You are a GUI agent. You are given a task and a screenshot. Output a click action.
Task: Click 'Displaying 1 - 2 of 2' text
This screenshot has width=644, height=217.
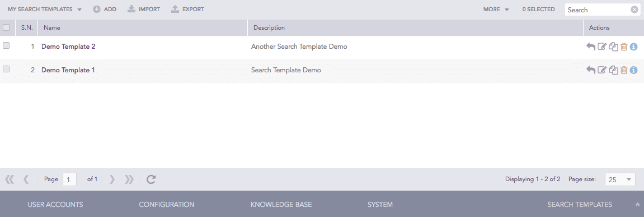tap(533, 179)
